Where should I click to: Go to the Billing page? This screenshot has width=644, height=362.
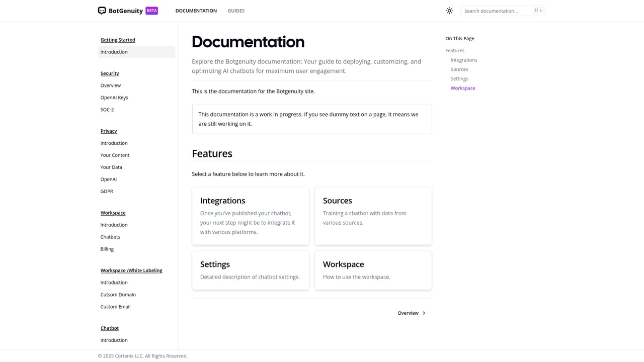click(107, 249)
